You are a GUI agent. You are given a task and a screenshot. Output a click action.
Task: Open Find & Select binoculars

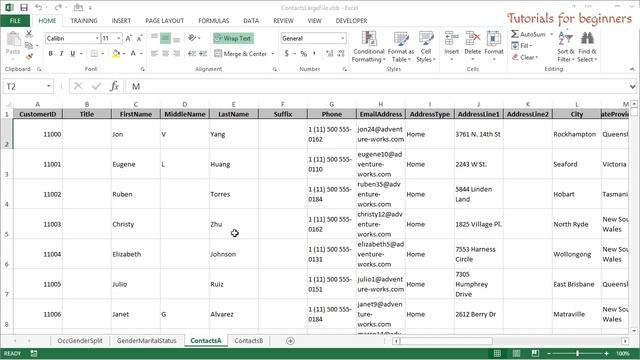(587, 47)
